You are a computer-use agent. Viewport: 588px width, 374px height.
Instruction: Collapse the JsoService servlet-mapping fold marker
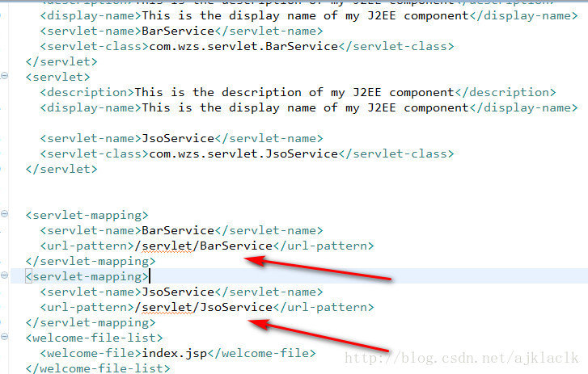click(x=4, y=275)
